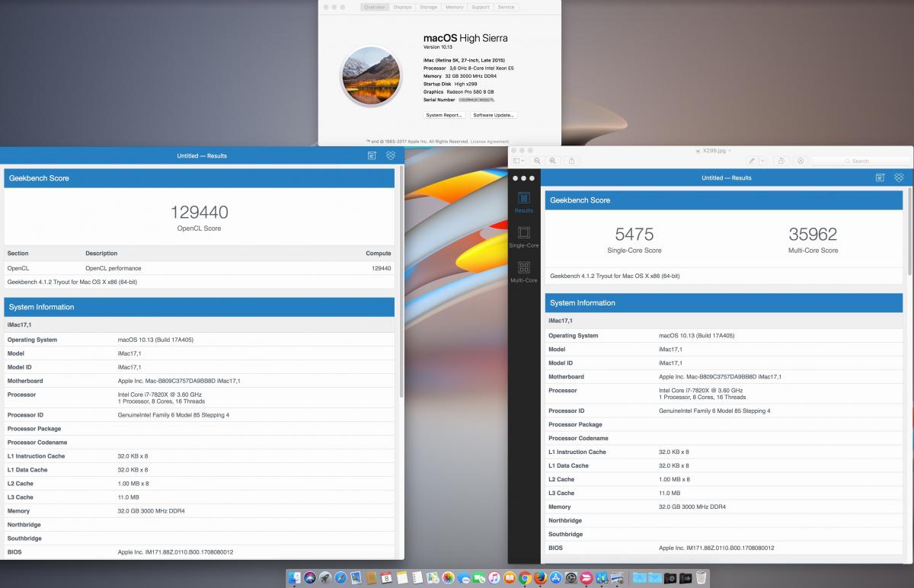Click 5475 Single-Core Score value
This screenshot has width=914, height=588.
click(634, 235)
